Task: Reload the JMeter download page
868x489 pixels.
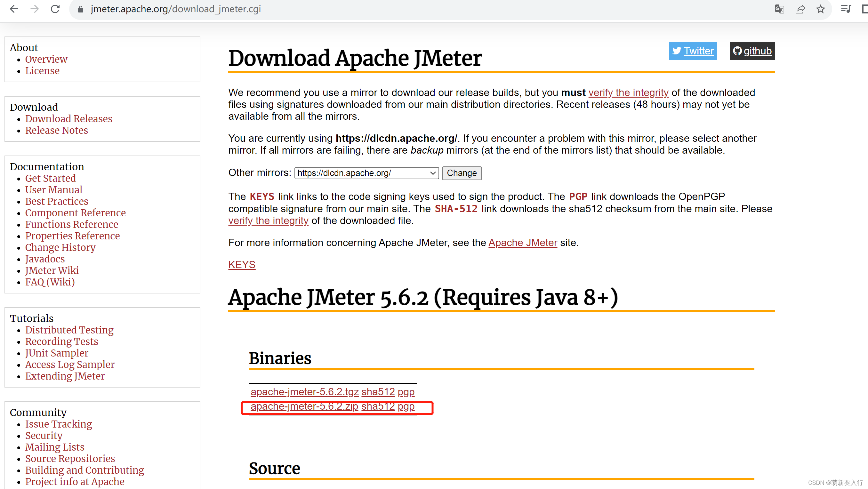Action: click(55, 9)
